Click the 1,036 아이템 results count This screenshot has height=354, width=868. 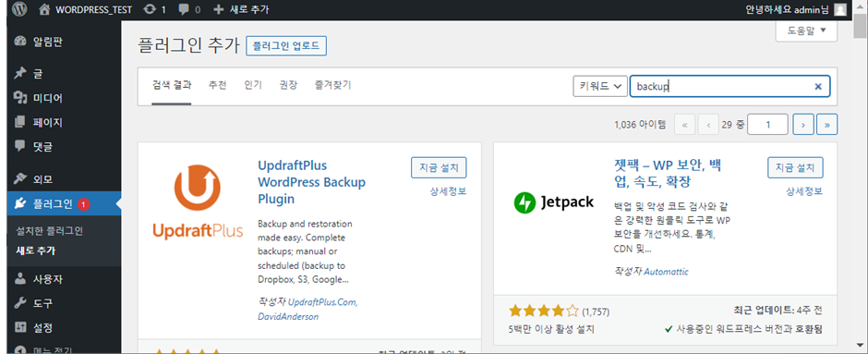(640, 125)
